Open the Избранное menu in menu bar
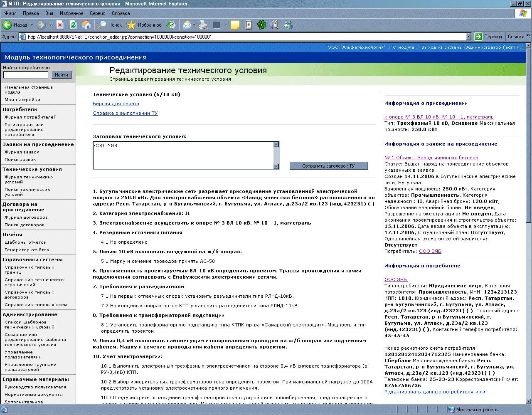Image resolution: width=532 pixels, height=415 pixels. (x=71, y=13)
